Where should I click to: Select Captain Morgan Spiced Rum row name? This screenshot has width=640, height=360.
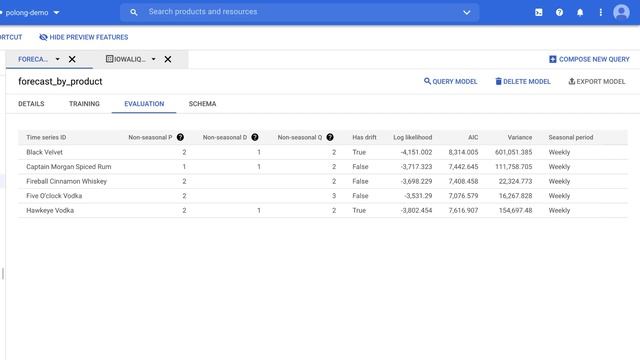(x=69, y=167)
